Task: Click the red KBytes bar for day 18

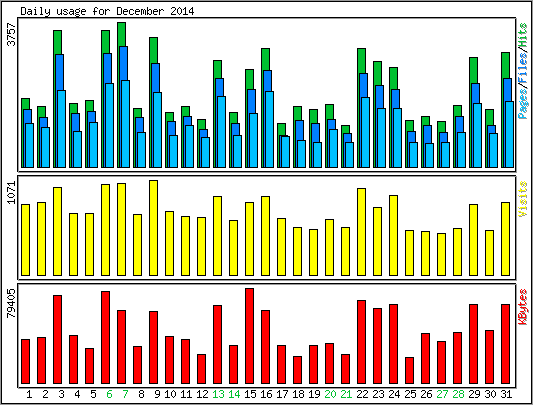Action: tap(297, 370)
